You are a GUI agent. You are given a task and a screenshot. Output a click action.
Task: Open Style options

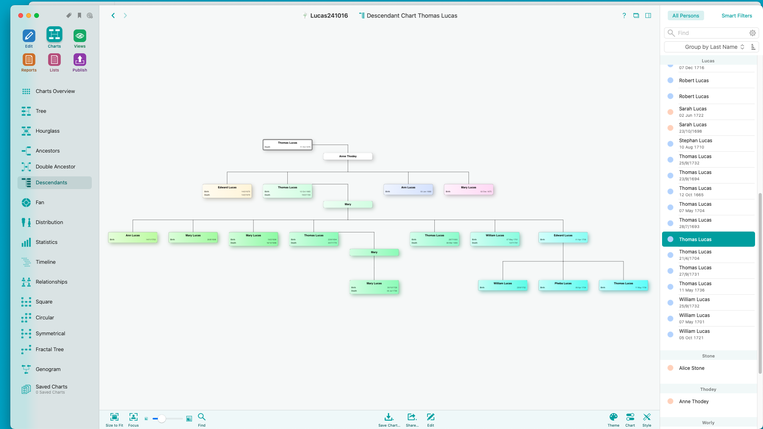pos(647,419)
